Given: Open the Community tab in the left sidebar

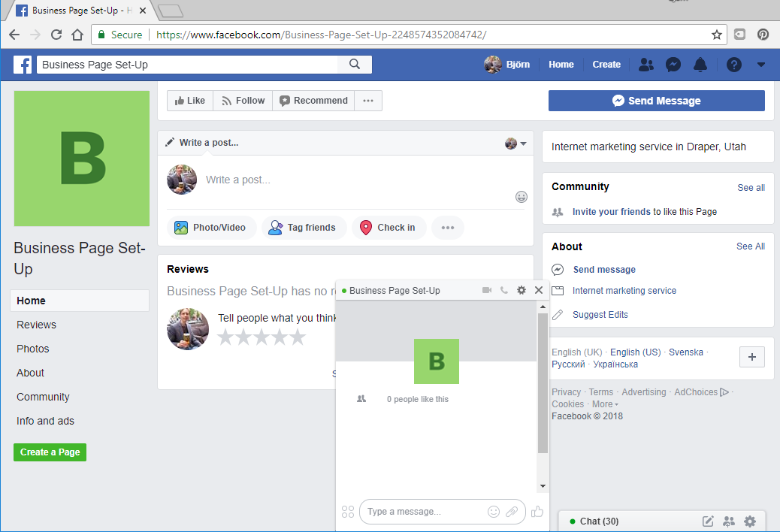Looking at the screenshot, I should (x=43, y=397).
